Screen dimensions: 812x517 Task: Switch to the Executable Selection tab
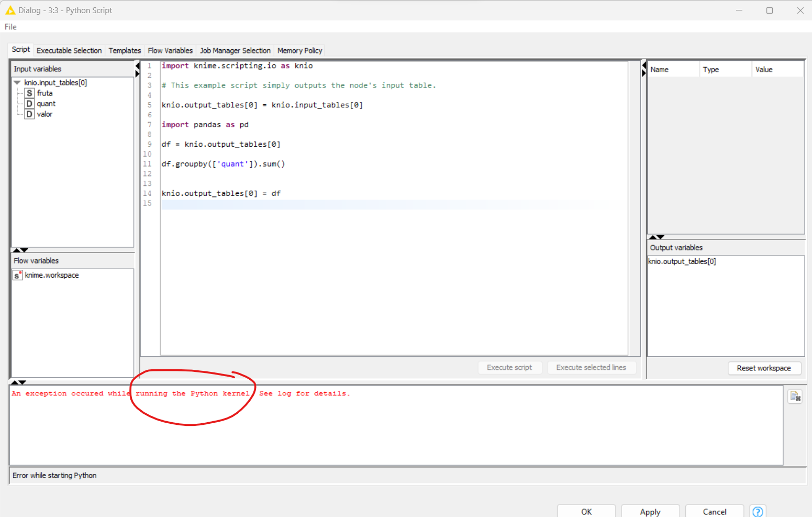point(69,50)
